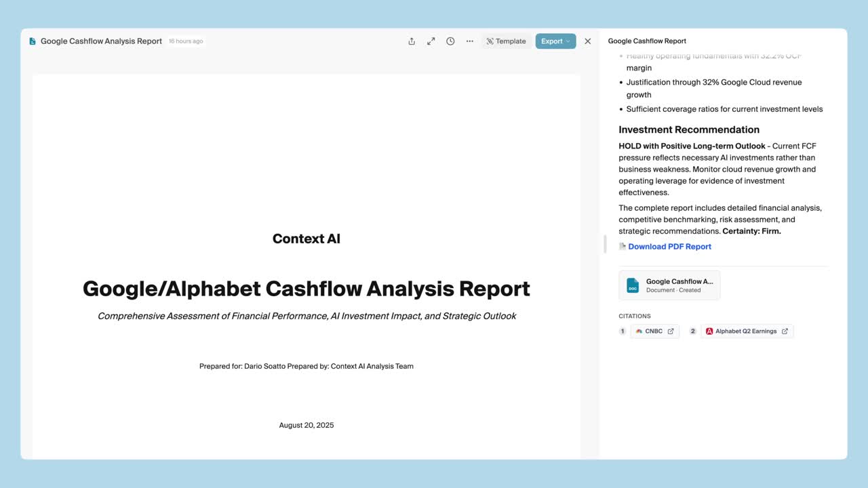Click the red Alphabet logo icon
This screenshot has height=488, width=868.
click(x=709, y=331)
